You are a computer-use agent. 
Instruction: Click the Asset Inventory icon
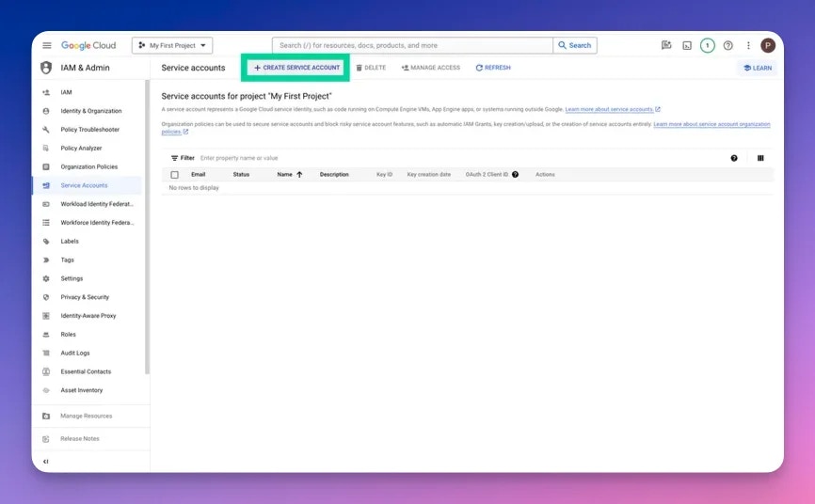[46, 390]
